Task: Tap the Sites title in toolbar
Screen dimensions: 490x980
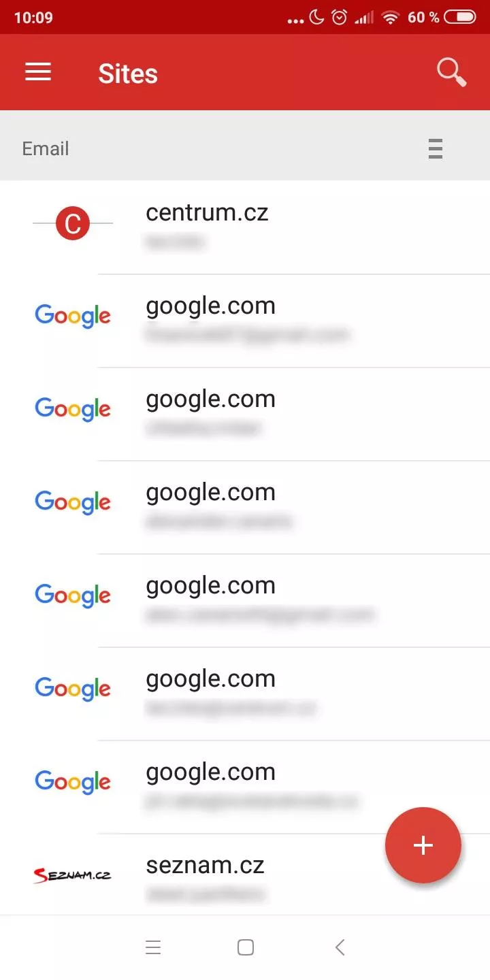Action: pyautogui.click(x=128, y=73)
